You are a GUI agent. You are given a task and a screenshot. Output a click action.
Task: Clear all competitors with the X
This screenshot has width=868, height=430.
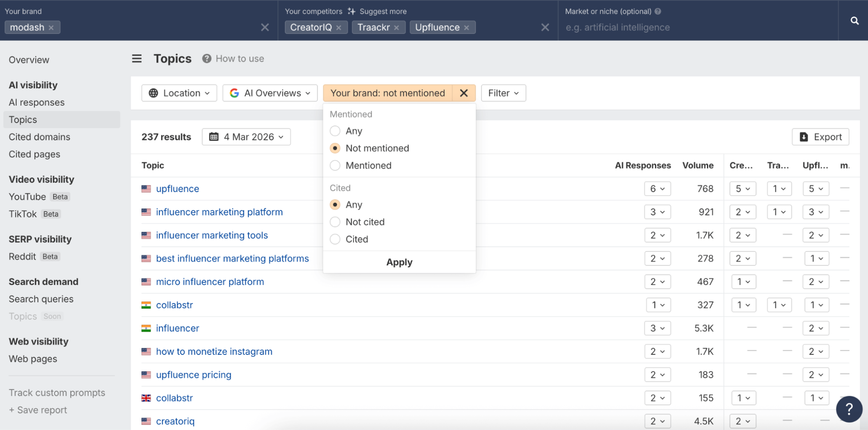pyautogui.click(x=545, y=27)
